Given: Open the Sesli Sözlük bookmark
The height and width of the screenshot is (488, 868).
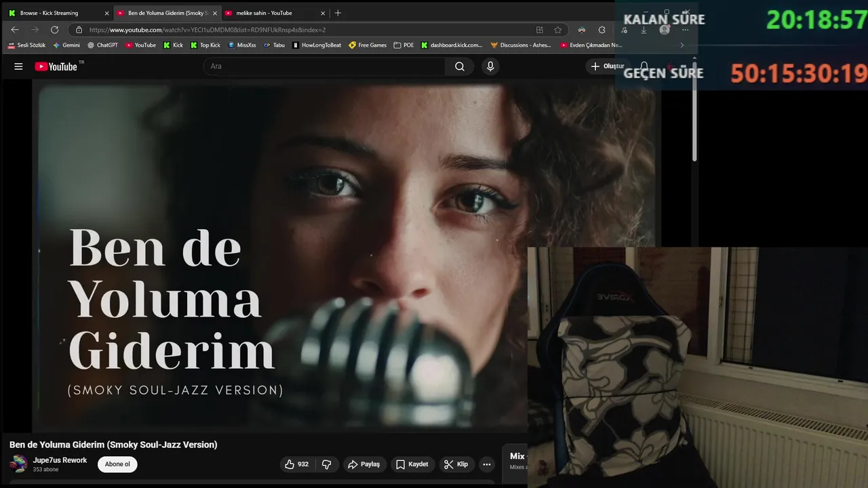Looking at the screenshot, I should [x=26, y=45].
